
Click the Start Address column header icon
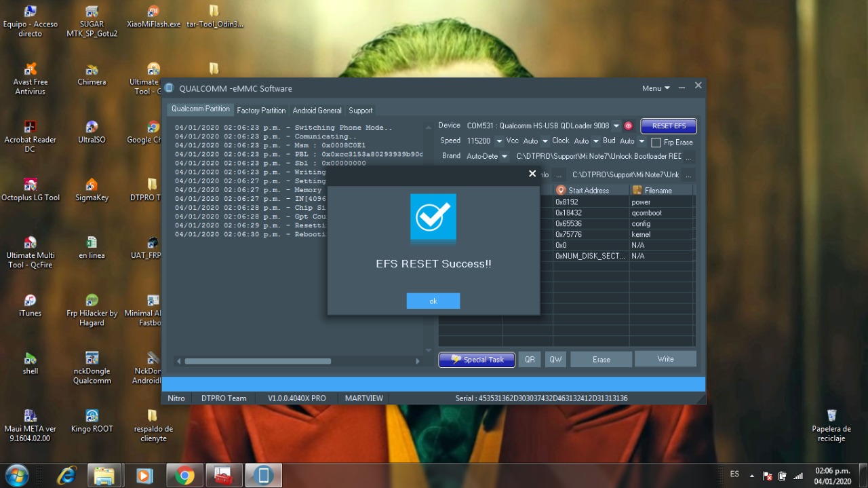[x=561, y=190]
